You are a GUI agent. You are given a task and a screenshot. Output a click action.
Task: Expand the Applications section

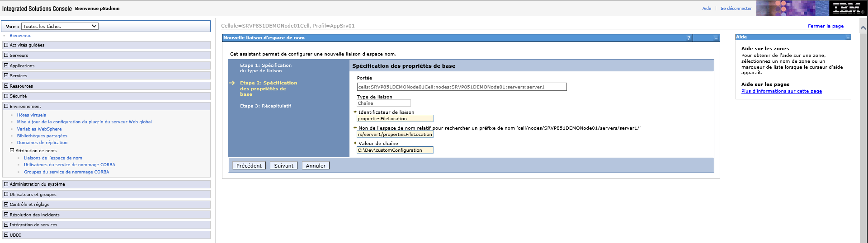pos(6,65)
